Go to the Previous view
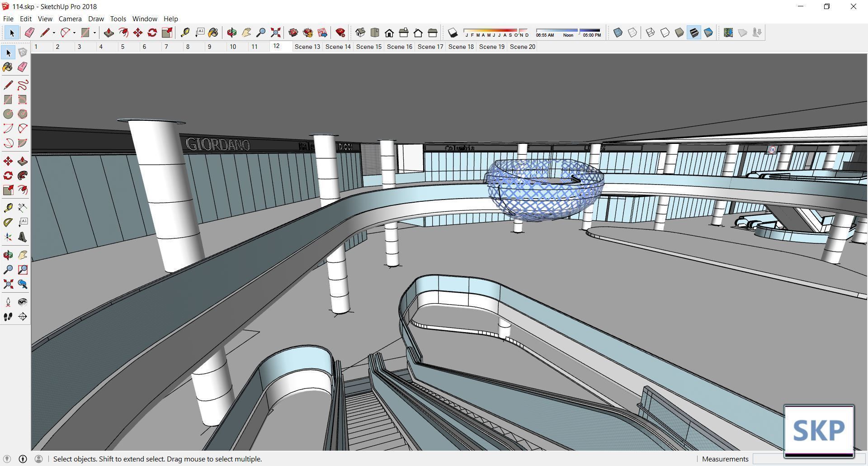The width and height of the screenshot is (868, 466). pyautogui.click(x=23, y=284)
